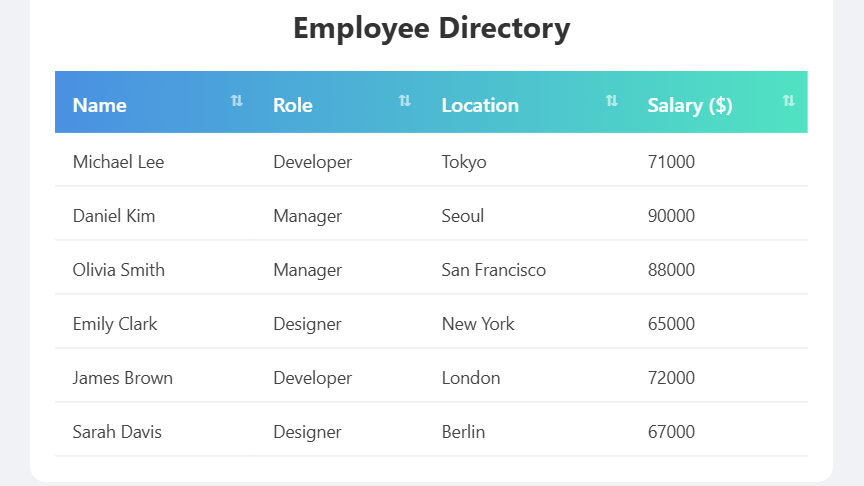Click the Tokyo location cell
Screen dimensions: 864x486
464,162
